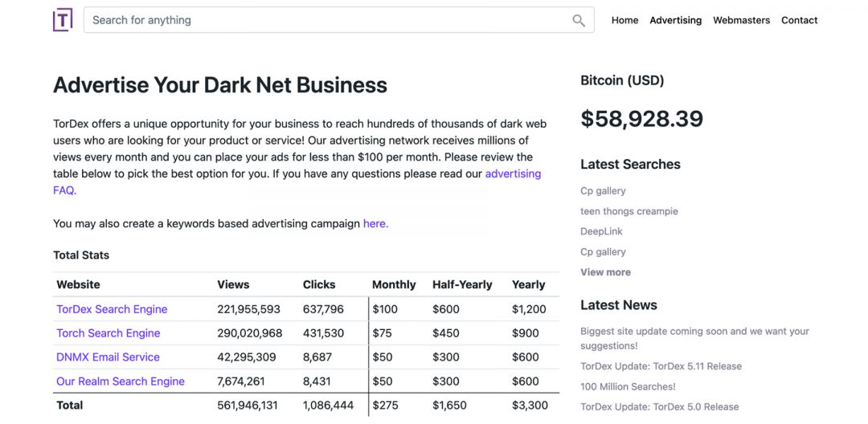Open the Torch Search Engine link
Viewport: 868px width, 424px height.
tap(108, 333)
